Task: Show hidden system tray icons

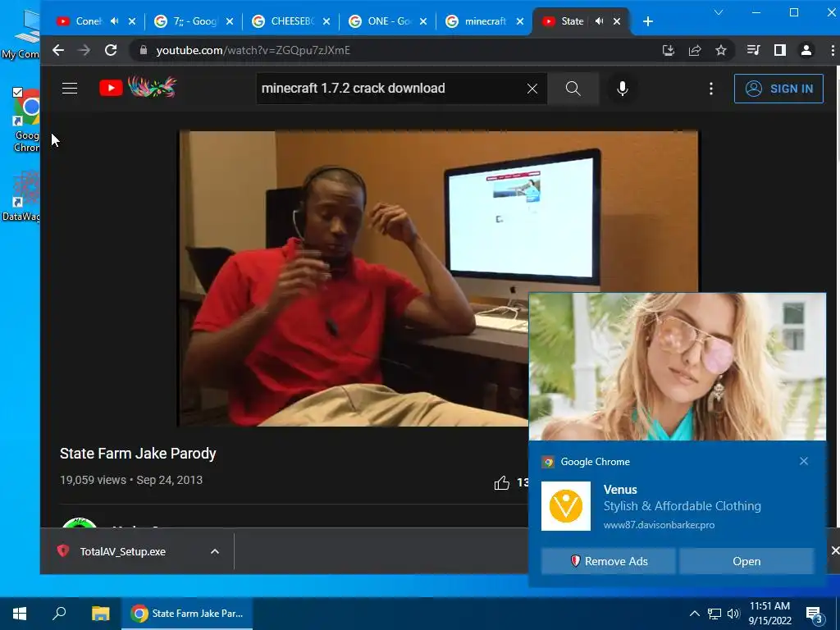Action: 694,614
